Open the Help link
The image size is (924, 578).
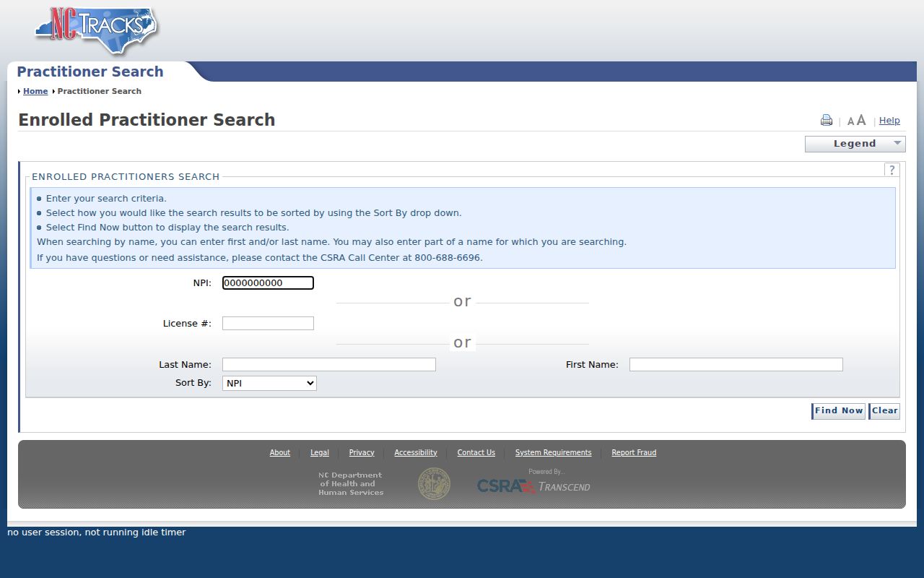pyautogui.click(x=889, y=121)
